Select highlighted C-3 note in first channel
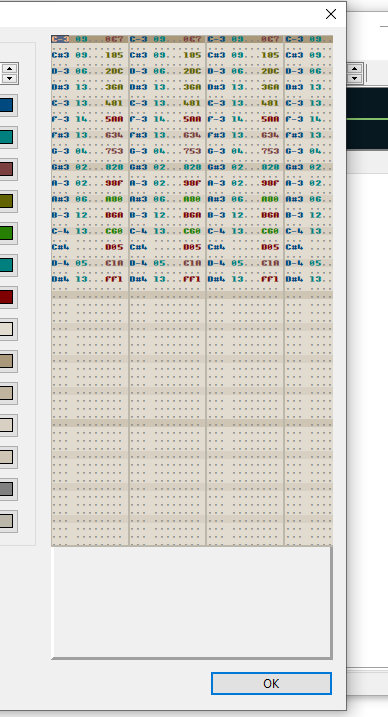This screenshot has height=717, width=388. pos(60,39)
